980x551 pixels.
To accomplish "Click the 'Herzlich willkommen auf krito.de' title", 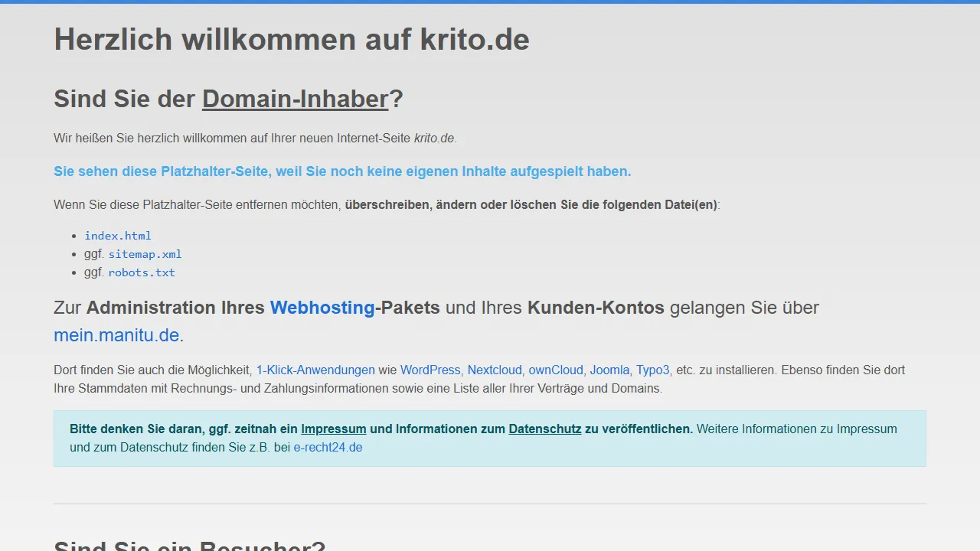I will [292, 40].
